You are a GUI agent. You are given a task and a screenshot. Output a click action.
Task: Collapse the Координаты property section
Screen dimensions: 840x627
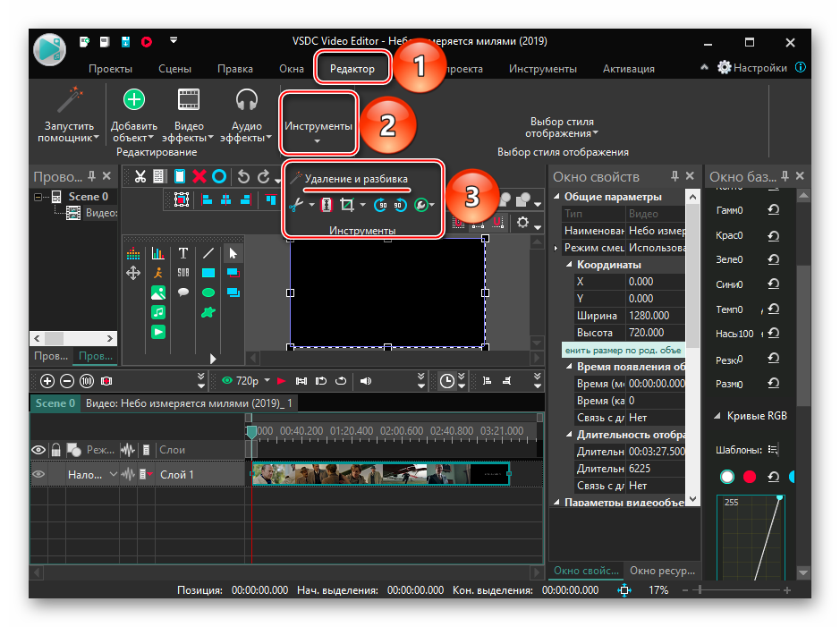569,265
